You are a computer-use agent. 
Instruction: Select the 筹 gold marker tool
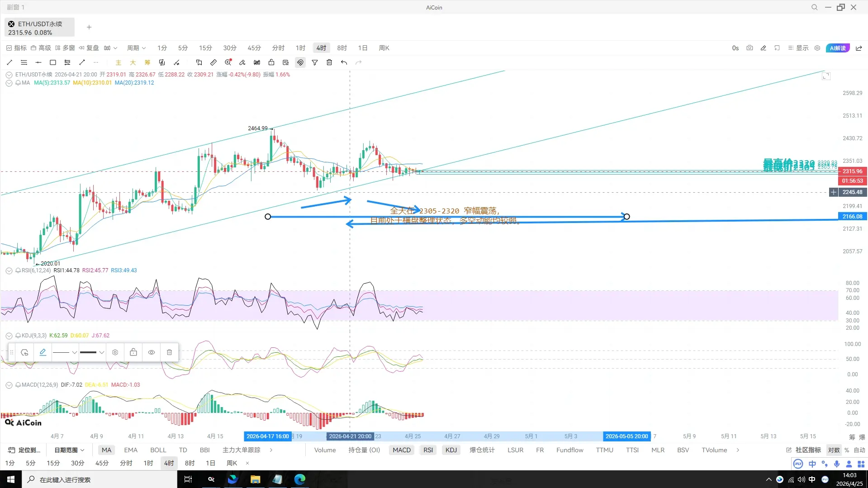147,62
